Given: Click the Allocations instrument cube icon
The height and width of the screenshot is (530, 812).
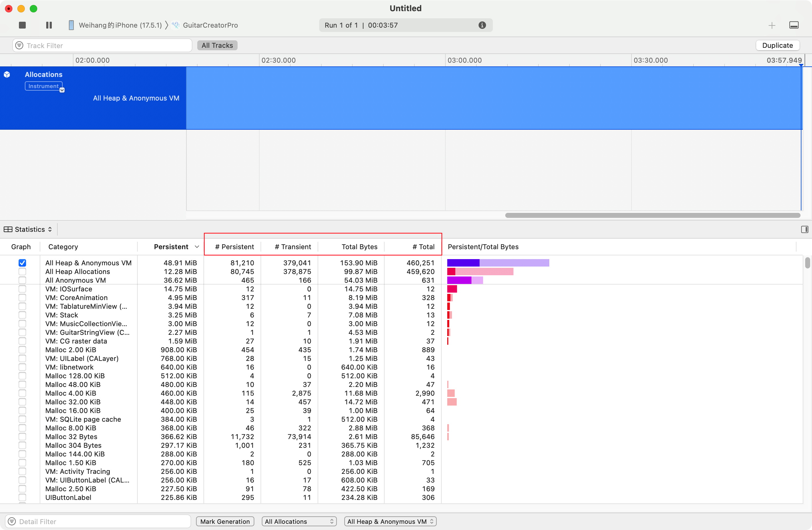Looking at the screenshot, I should point(7,74).
